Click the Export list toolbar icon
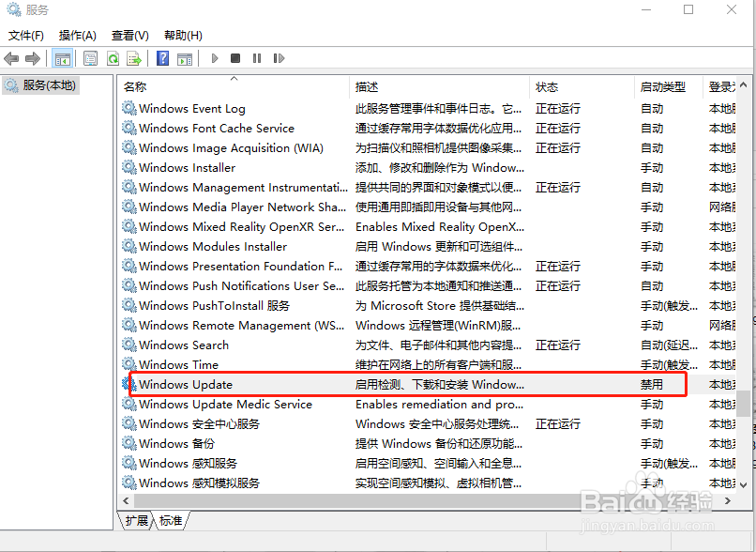The image size is (756, 552). [134, 59]
